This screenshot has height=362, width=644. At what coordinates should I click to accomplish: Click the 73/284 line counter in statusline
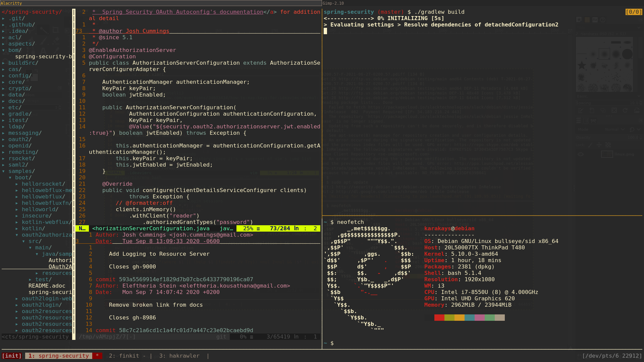(x=280, y=229)
